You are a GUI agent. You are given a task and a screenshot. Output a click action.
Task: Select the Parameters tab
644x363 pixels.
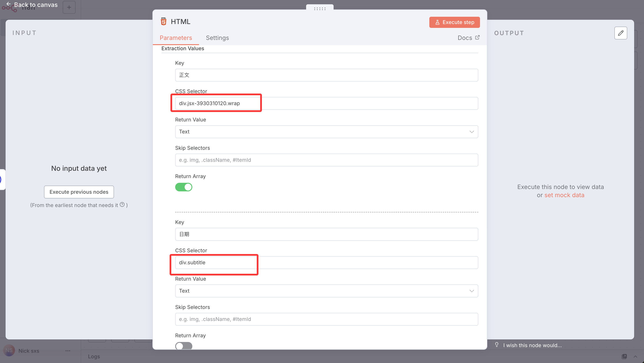tap(176, 38)
